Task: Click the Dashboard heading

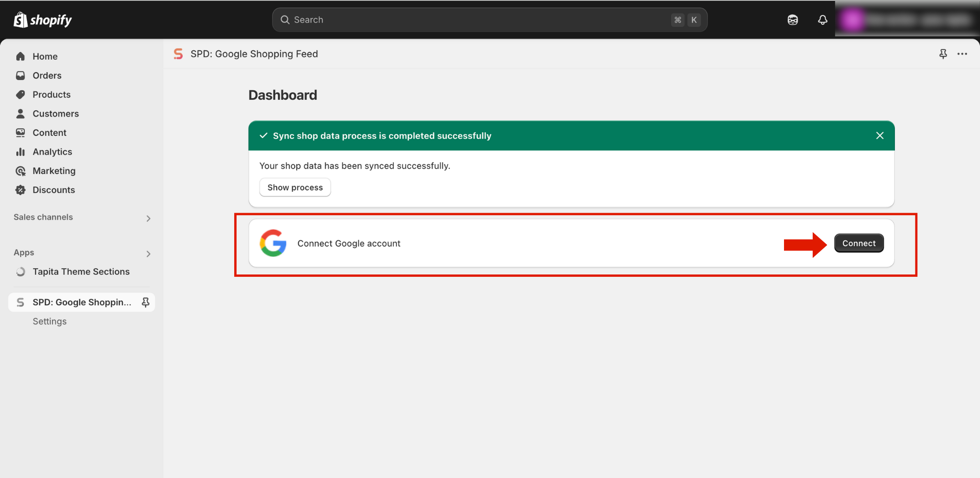Action: pyautogui.click(x=283, y=95)
